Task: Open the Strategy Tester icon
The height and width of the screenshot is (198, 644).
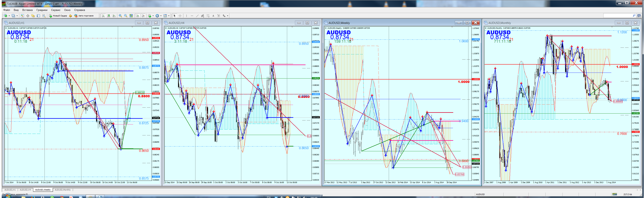Action: pyautogui.click(x=44, y=16)
